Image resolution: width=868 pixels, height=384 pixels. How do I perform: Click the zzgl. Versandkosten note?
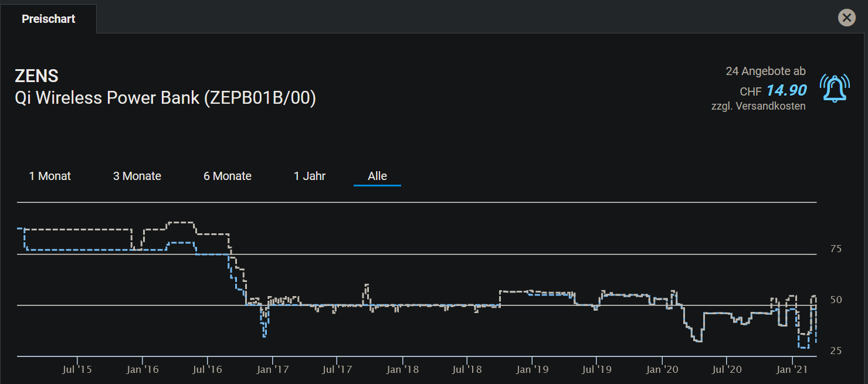point(758,106)
